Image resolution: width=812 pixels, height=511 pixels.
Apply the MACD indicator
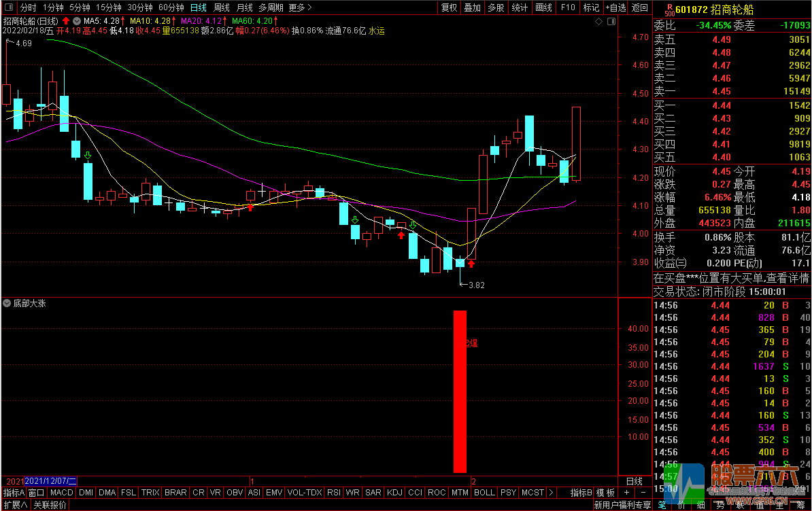(x=62, y=493)
